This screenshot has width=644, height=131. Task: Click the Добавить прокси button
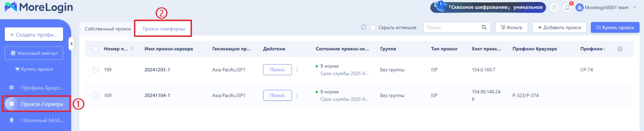coord(559,27)
